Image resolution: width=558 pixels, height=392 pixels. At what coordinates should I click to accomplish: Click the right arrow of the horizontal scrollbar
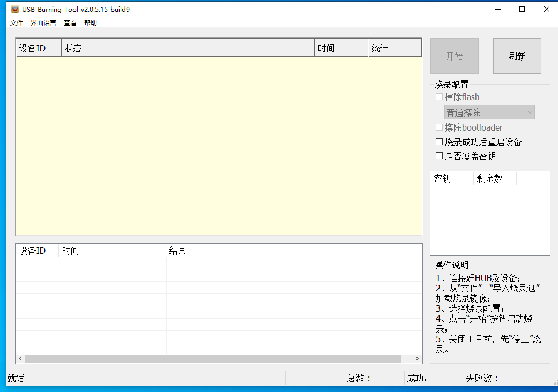coord(418,359)
